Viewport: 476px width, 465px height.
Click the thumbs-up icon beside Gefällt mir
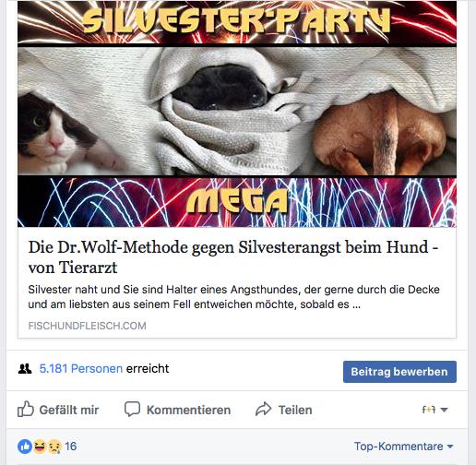[x=26, y=409]
